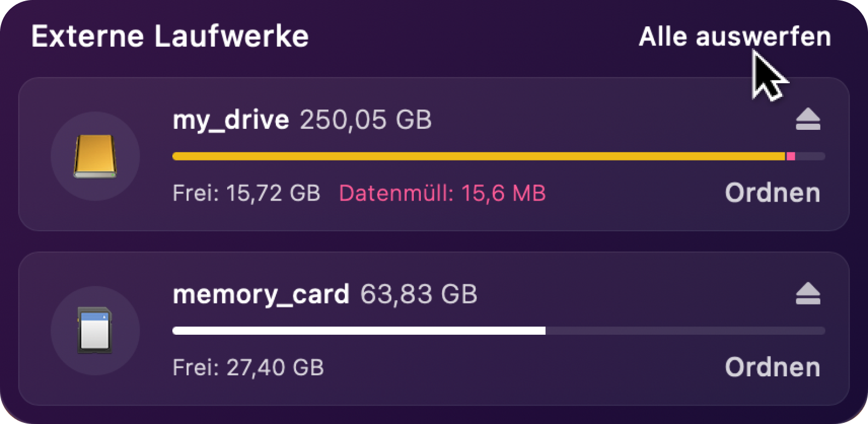The image size is (868, 424).
Task: Eject the memory_card volume
Action: pyautogui.click(x=808, y=293)
